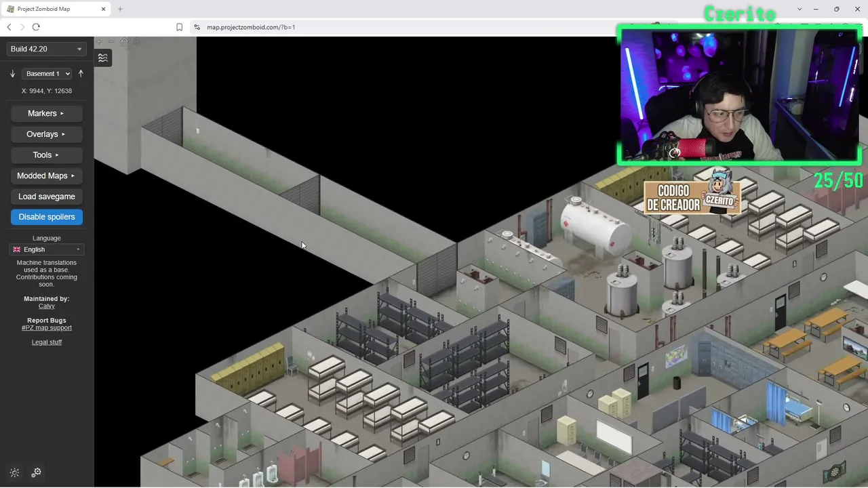
Task: Go down one floor with the down arrow
Action: tap(12, 74)
